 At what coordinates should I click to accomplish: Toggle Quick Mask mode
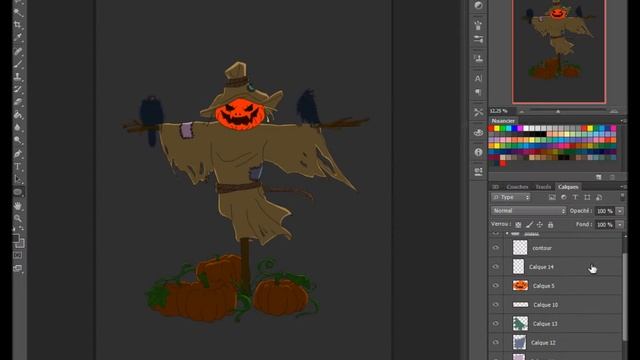(x=18, y=256)
